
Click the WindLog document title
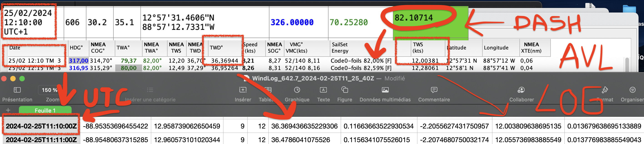313,78
